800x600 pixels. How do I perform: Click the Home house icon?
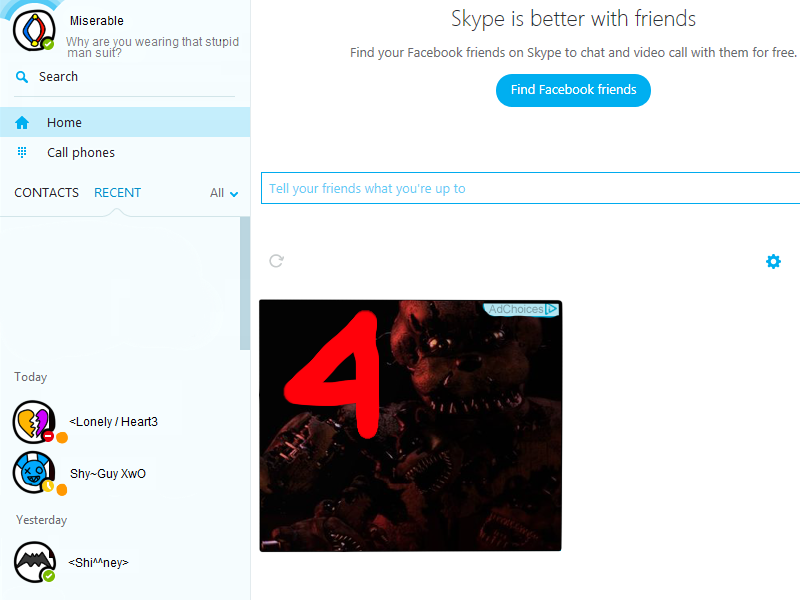22,123
